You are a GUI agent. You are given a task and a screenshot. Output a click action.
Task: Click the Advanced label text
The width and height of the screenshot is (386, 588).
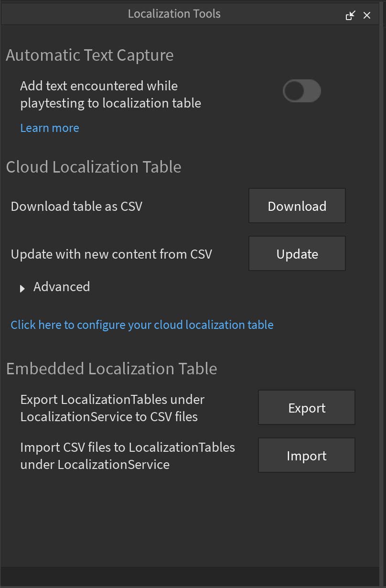tap(62, 287)
